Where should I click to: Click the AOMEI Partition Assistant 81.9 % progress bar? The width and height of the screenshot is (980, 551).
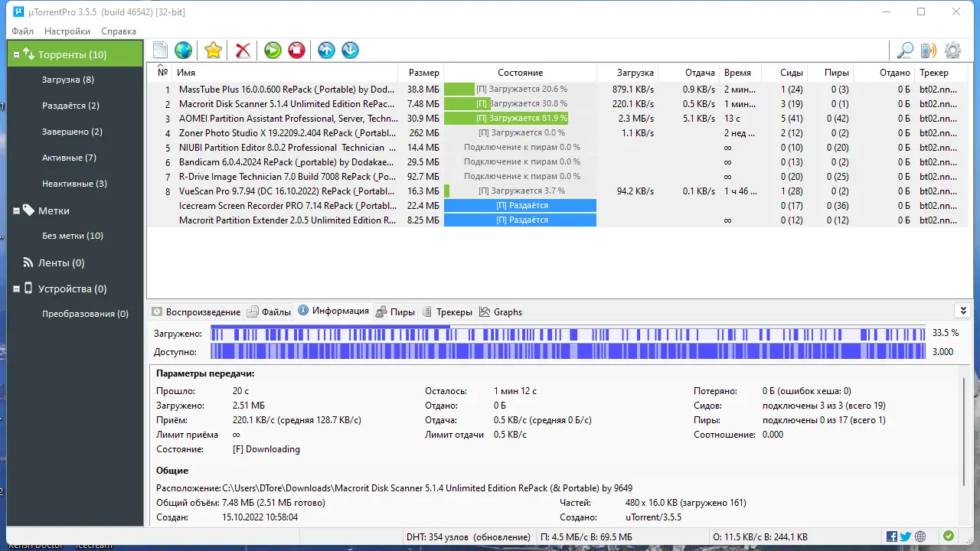pyautogui.click(x=520, y=119)
